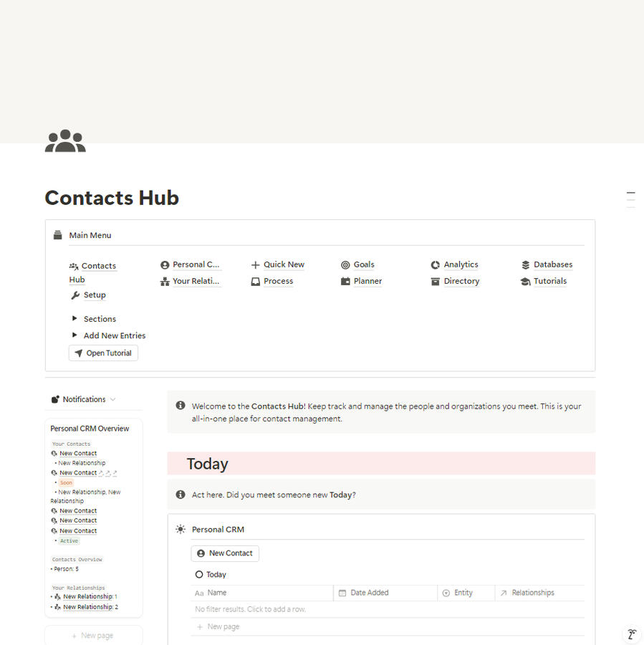The width and height of the screenshot is (644, 645).
Task: Click the New Contact button
Action: [x=225, y=553]
